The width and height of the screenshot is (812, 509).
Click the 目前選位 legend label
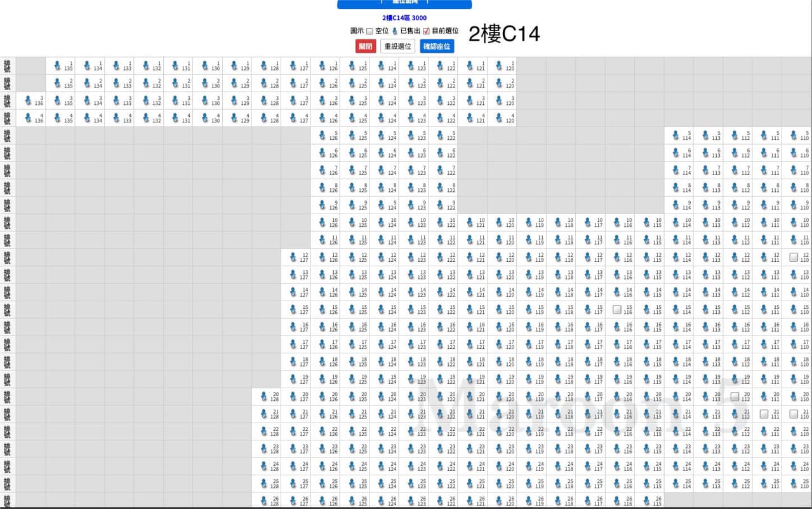[445, 31]
